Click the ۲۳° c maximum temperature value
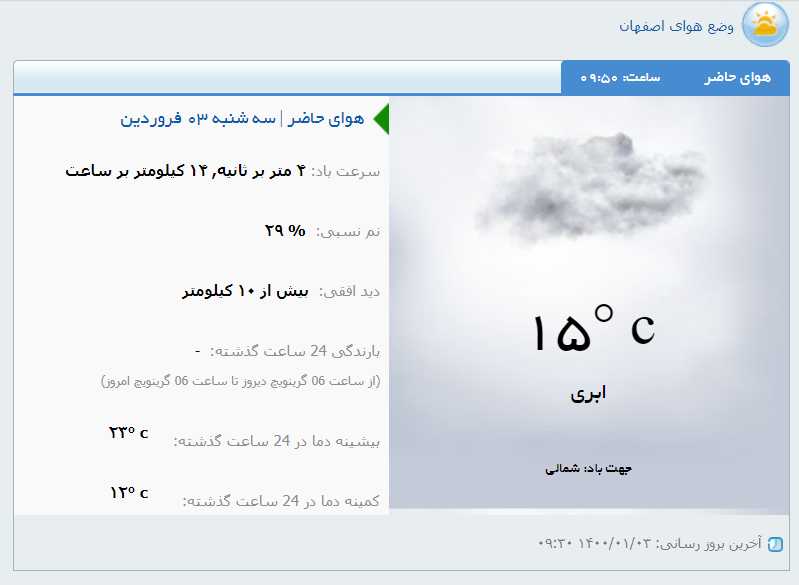Viewport: 799px width, 585px height. 128,433
